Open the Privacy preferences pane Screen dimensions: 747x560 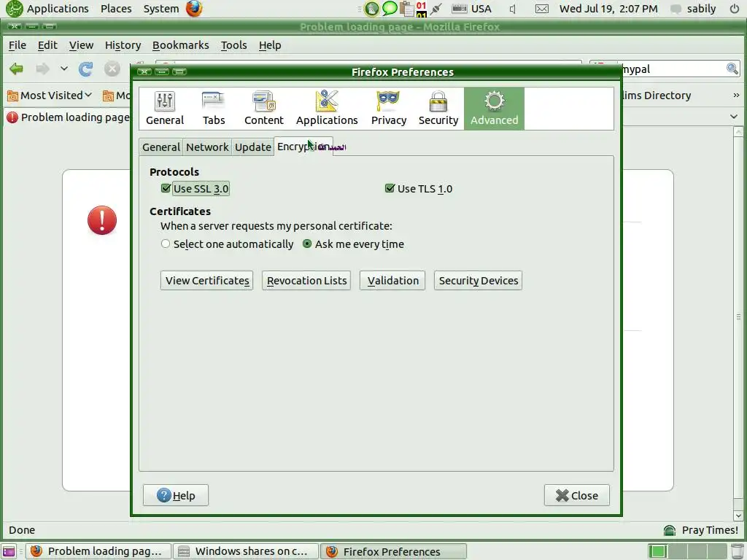(389, 109)
